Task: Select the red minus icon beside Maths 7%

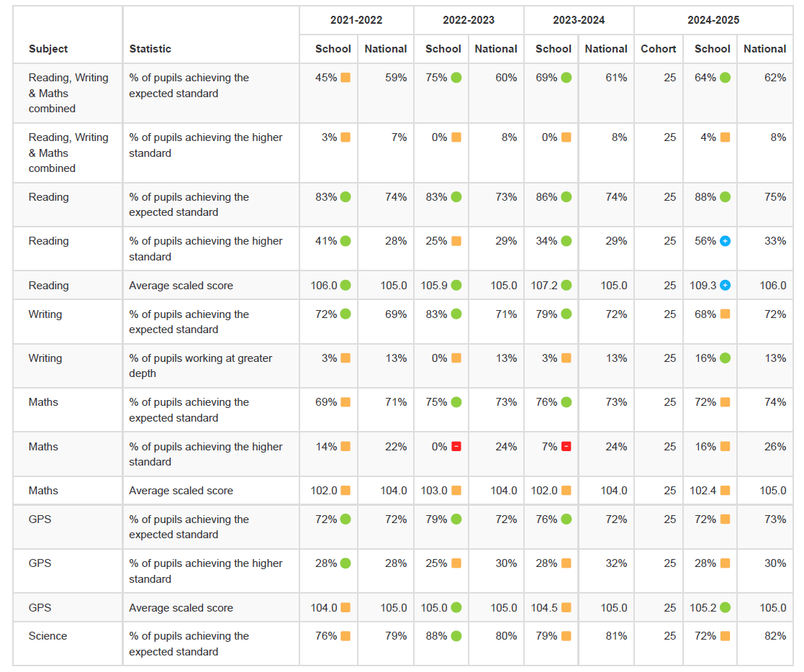Action: click(566, 447)
